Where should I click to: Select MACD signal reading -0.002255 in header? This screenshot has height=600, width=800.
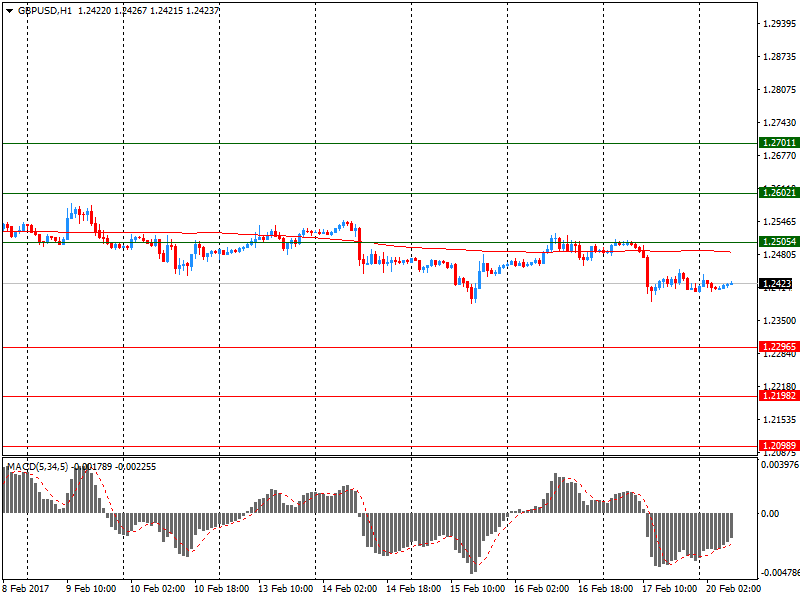[136, 467]
